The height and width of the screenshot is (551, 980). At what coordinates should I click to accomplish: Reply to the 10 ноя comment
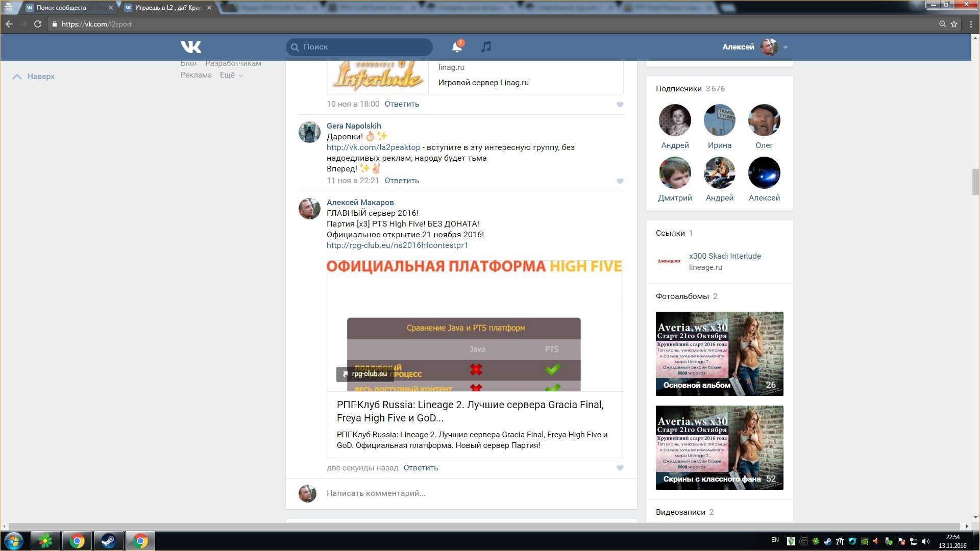[x=402, y=104]
